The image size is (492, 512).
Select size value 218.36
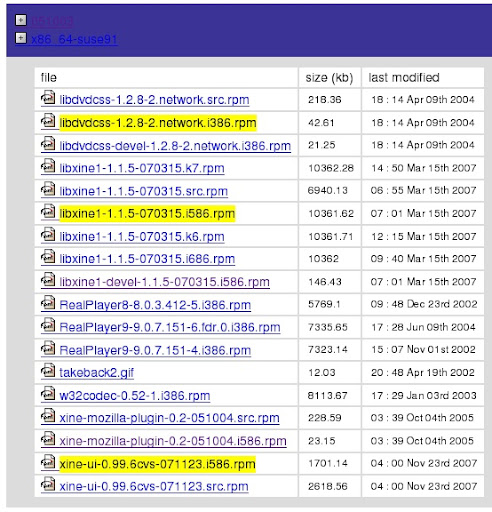324,100
